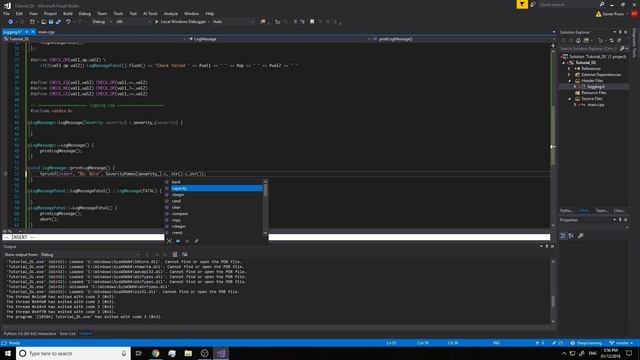This screenshot has height=360, width=640.
Task: Click Search Solution Explorer field
Action: (x=589, y=49)
